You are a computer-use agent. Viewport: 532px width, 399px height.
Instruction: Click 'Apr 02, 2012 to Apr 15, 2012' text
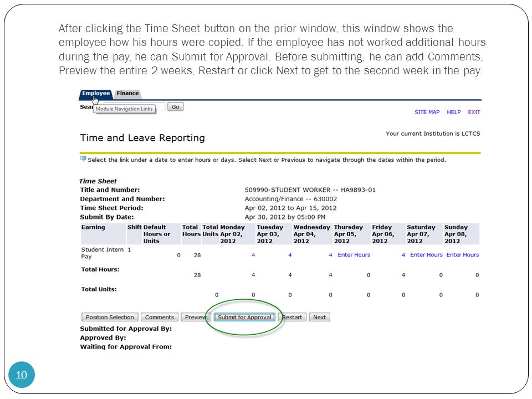(290, 208)
